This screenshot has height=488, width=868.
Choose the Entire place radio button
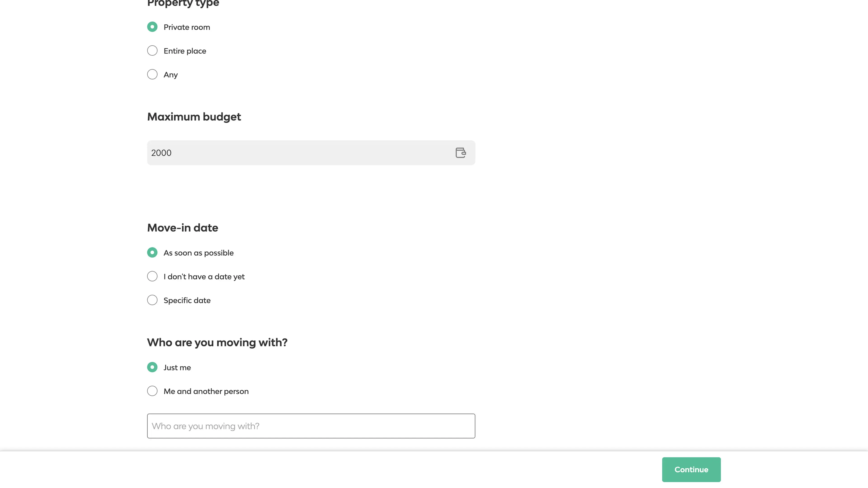tap(152, 51)
